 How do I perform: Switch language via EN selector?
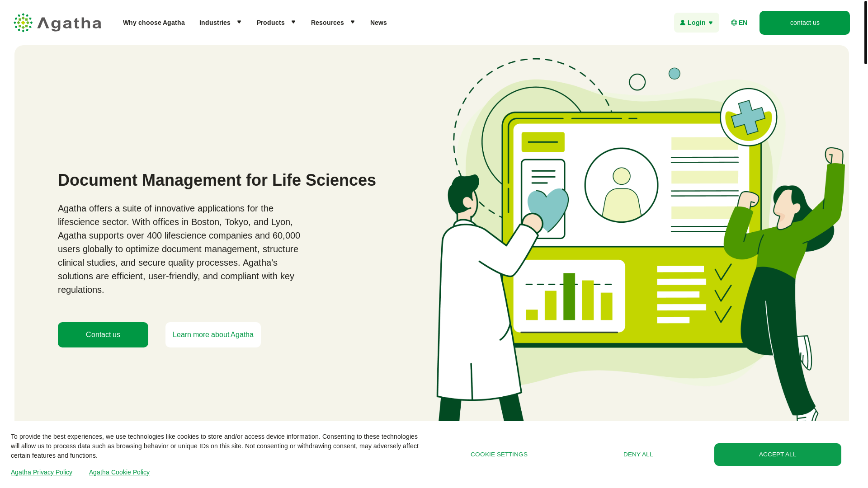(x=739, y=23)
